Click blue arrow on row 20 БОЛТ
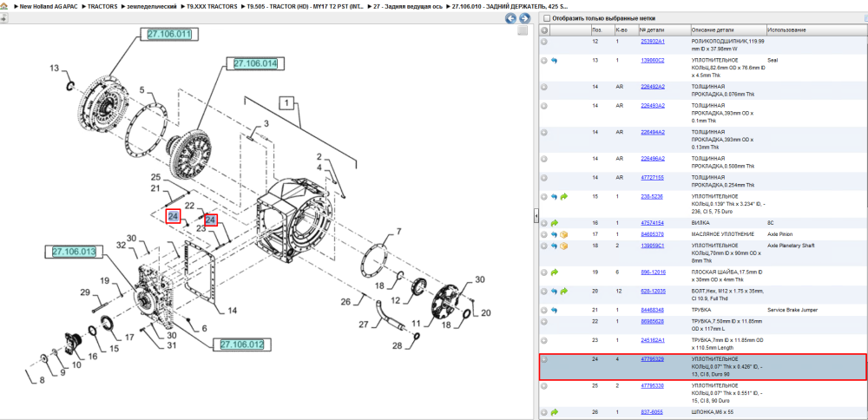Viewport: 868px width, 420px height. tap(555, 291)
